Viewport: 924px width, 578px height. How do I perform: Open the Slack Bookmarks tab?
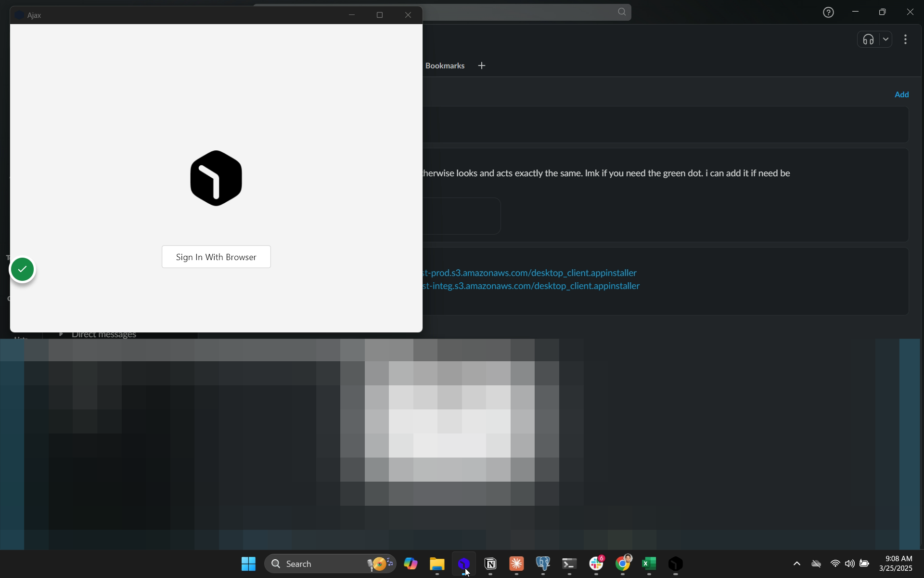[445, 66]
